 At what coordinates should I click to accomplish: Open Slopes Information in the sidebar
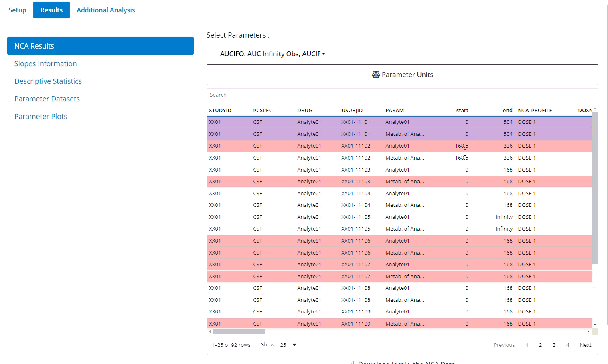point(45,64)
